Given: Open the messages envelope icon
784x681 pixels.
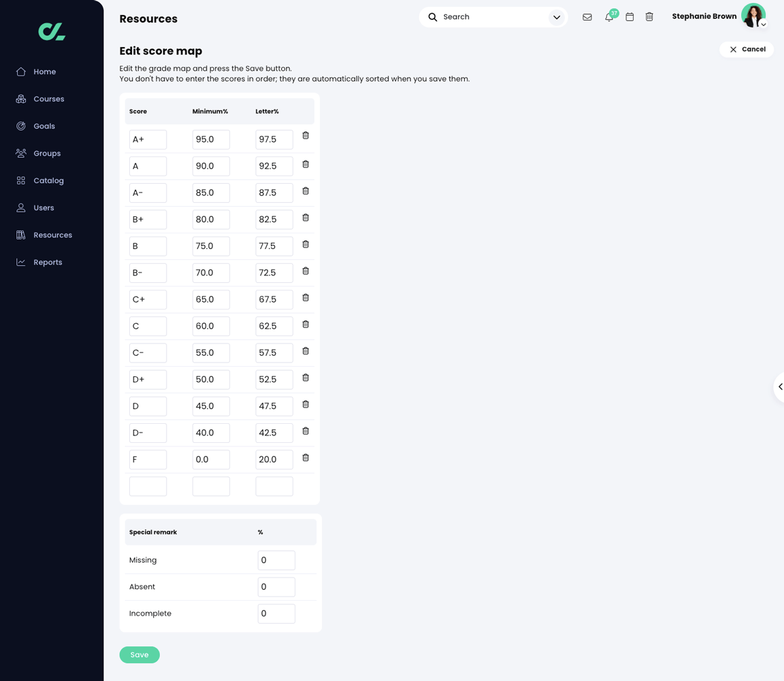Looking at the screenshot, I should point(587,17).
